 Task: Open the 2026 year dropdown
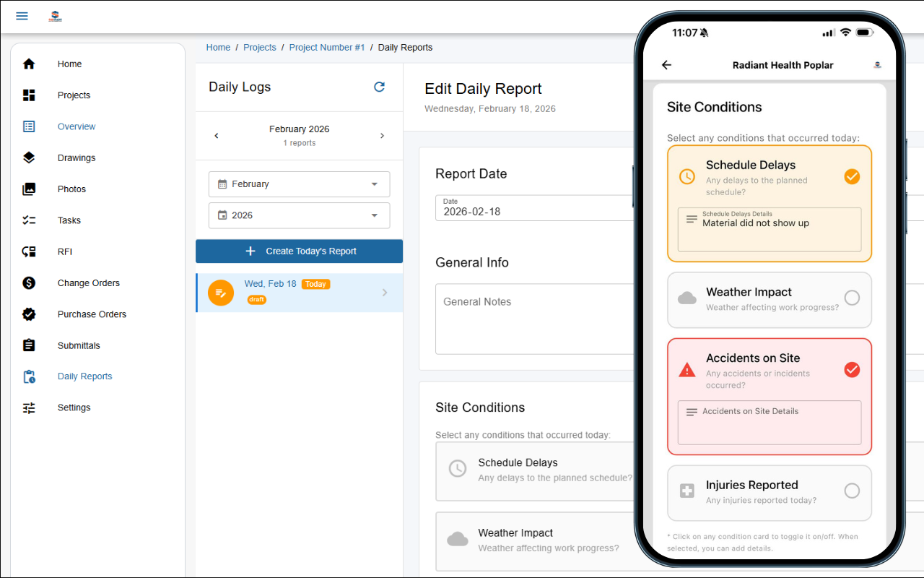[299, 215]
